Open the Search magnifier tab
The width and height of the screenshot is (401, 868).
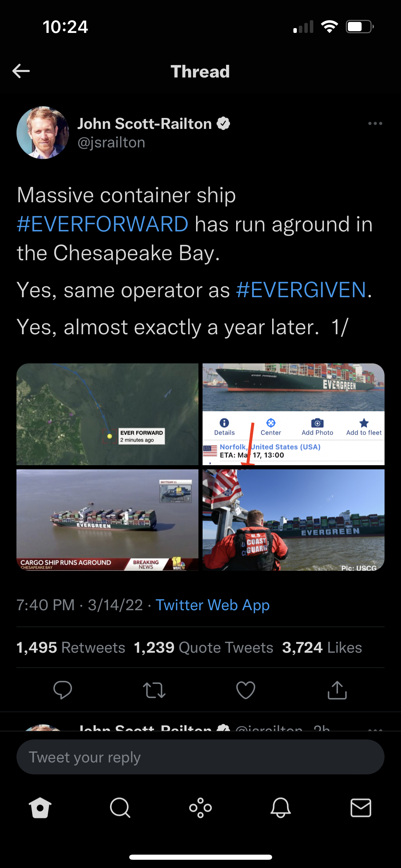[120, 808]
